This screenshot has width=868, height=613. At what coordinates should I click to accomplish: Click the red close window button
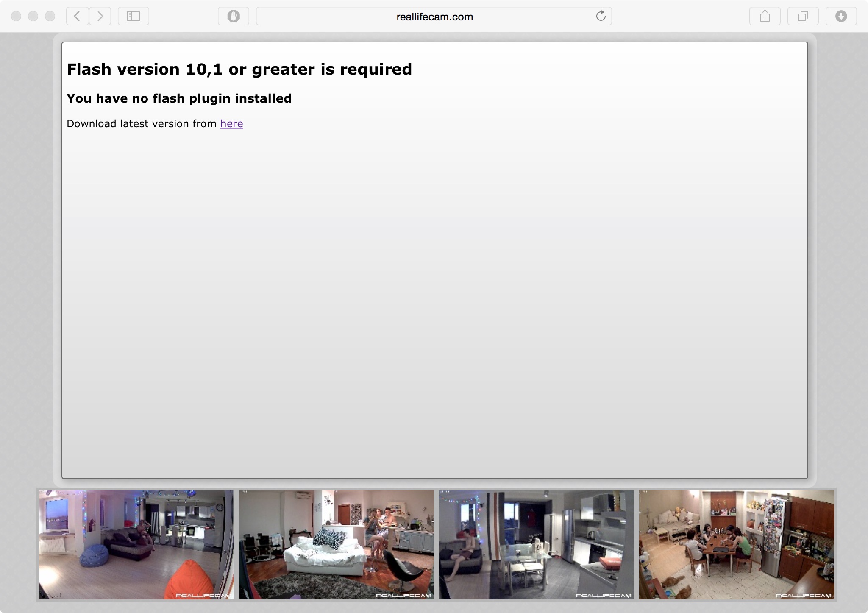coord(16,17)
